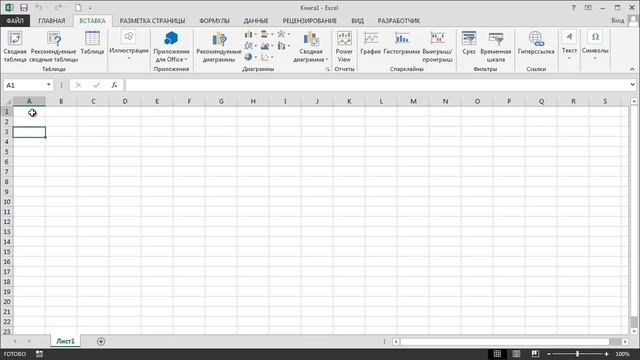Insert a Гистограмма sparkline

pos(402,43)
